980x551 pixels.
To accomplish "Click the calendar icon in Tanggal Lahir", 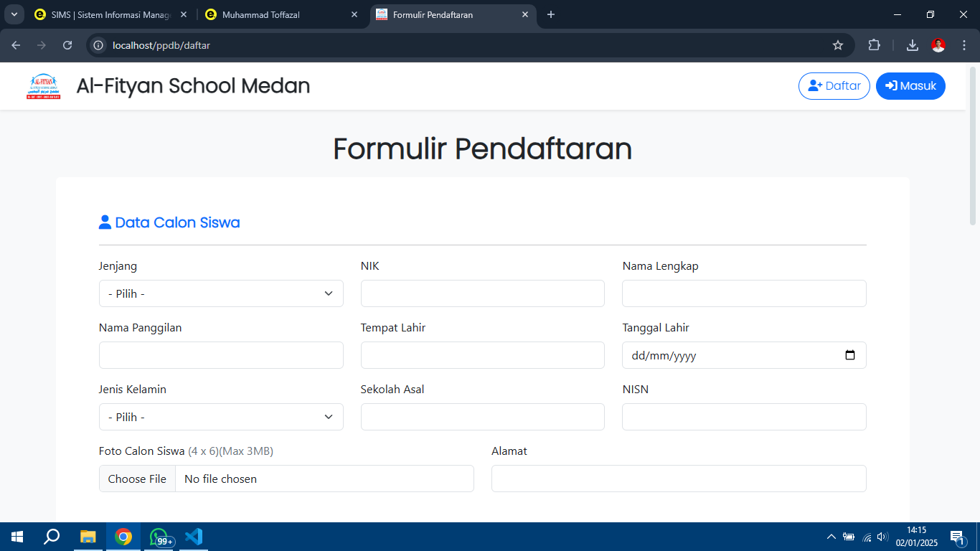I will click(850, 355).
